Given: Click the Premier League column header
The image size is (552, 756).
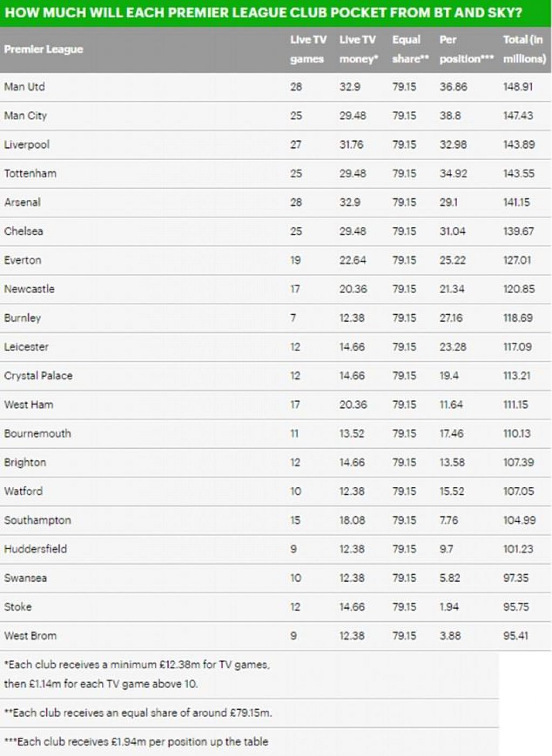Looking at the screenshot, I should point(44,49).
